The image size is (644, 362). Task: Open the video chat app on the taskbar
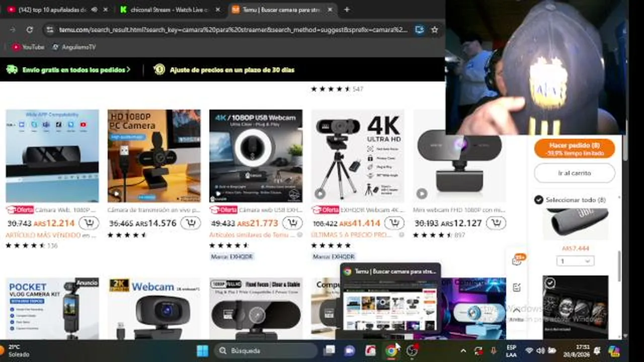pos(350,350)
